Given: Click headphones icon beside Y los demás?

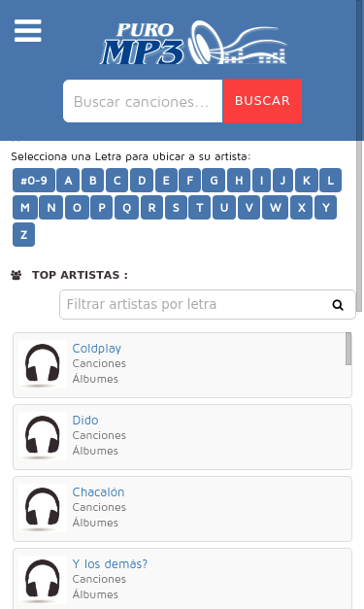Looking at the screenshot, I should [43, 580].
